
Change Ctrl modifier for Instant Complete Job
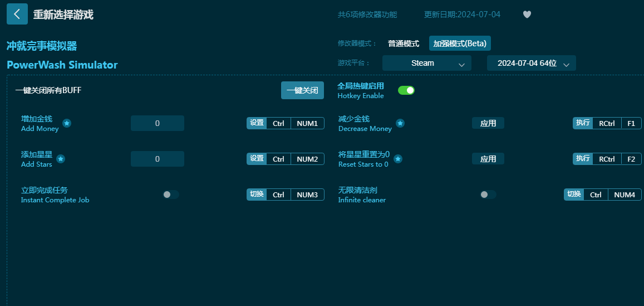pos(278,195)
